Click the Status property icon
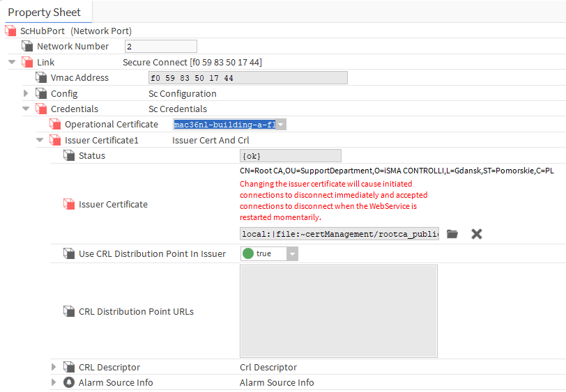 (68, 155)
